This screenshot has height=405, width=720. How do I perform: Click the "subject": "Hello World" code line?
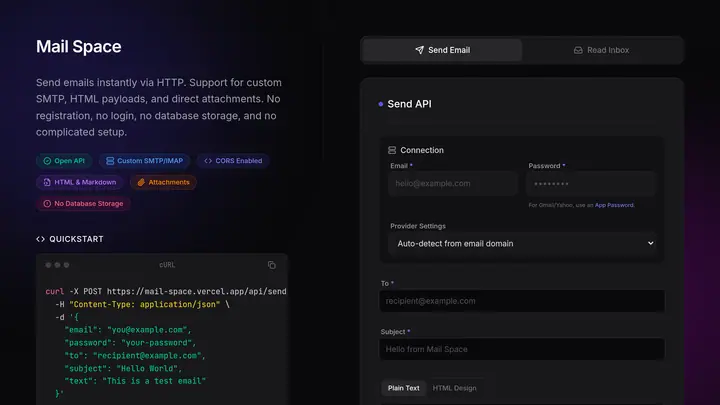[123, 368]
